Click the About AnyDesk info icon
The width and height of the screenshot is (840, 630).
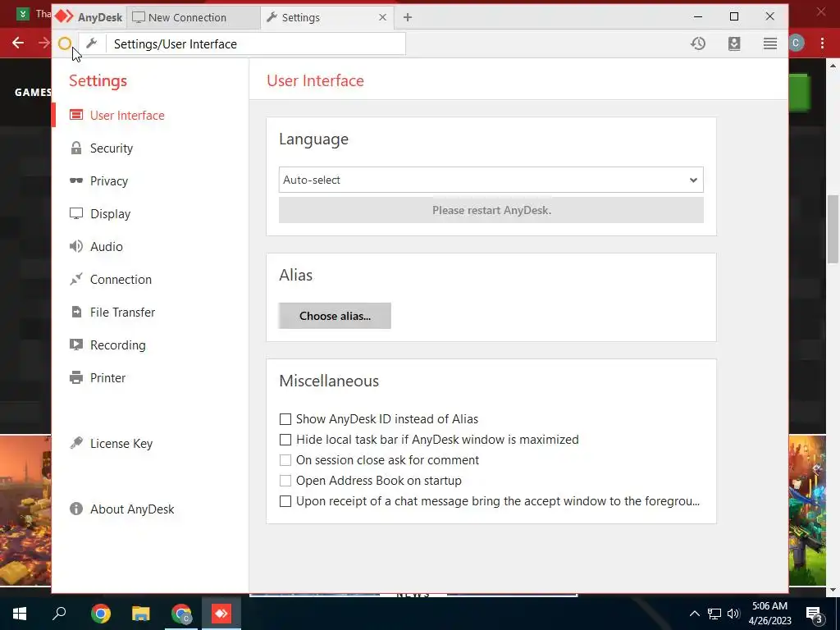point(76,509)
